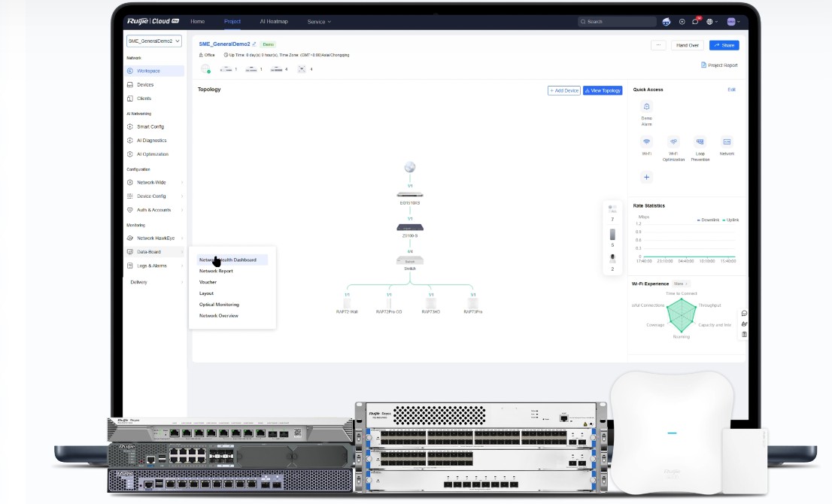
Task: Click the three-dots more button
Action: click(658, 45)
